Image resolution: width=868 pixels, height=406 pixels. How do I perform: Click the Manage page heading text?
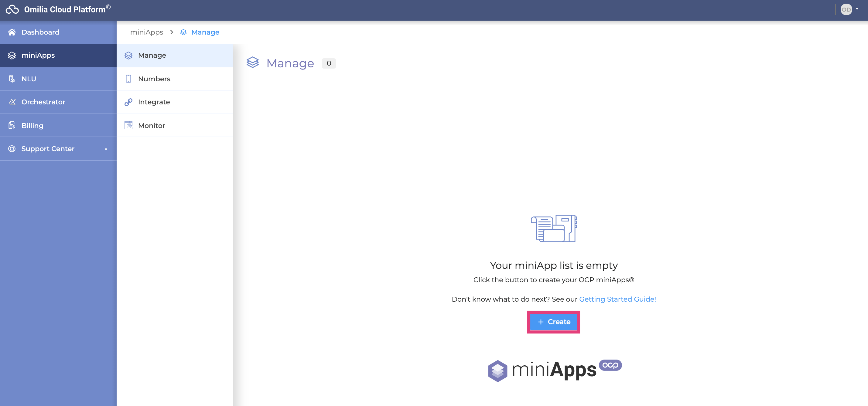(290, 63)
